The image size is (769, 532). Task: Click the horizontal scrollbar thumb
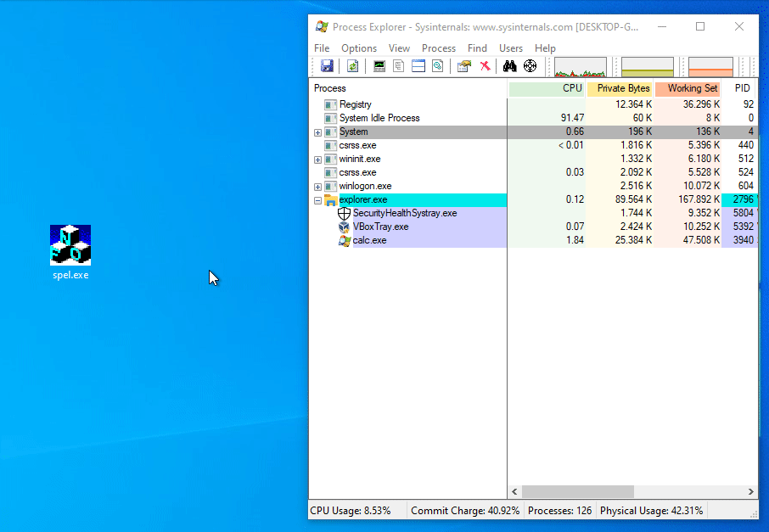pyautogui.click(x=578, y=491)
